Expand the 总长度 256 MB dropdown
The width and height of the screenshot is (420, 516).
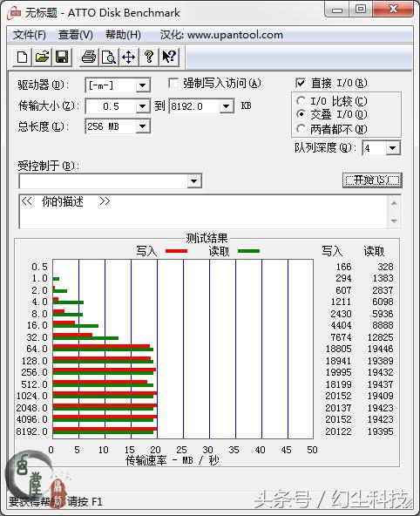tap(143, 126)
